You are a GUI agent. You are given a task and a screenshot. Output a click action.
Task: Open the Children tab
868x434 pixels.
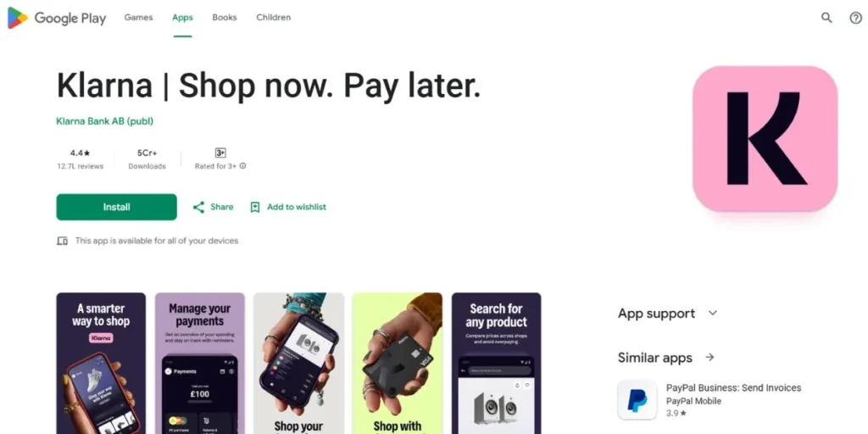[x=274, y=18]
